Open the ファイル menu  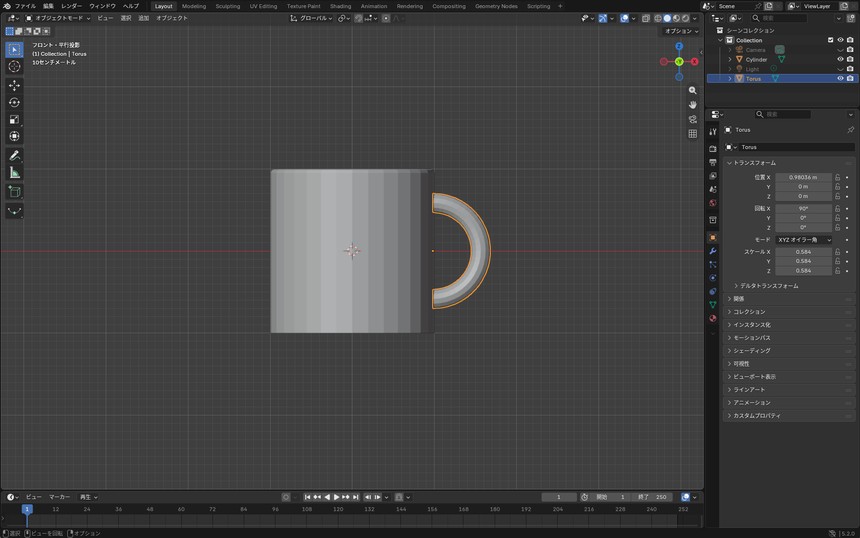pyautogui.click(x=25, y=6)
